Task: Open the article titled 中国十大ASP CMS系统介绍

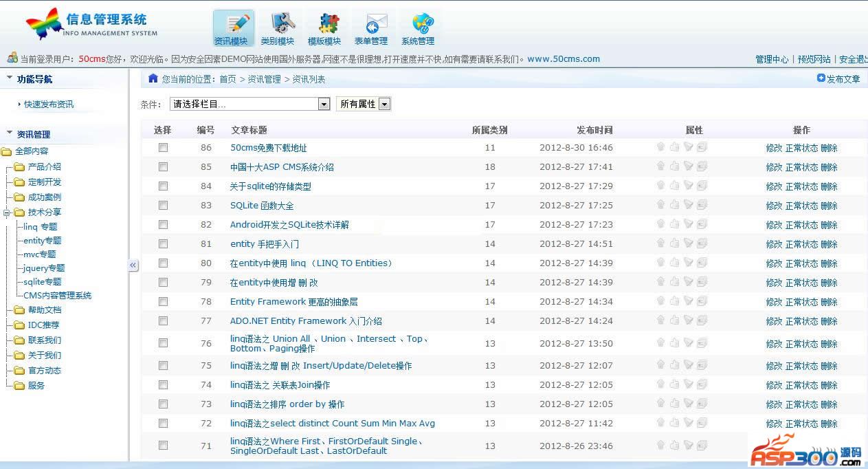Action: click(282, 167)
